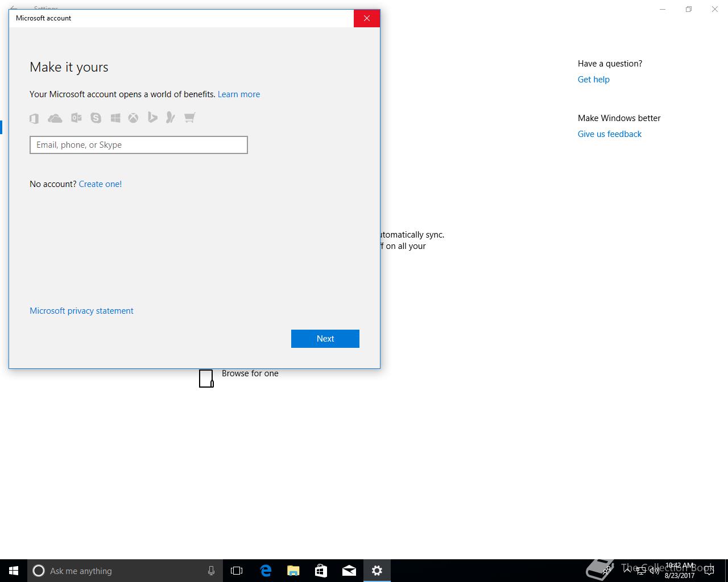Launch Microsoft Edge from the taskbar
The height and width of the screenshot is (582, 728).
click(265, 571)
